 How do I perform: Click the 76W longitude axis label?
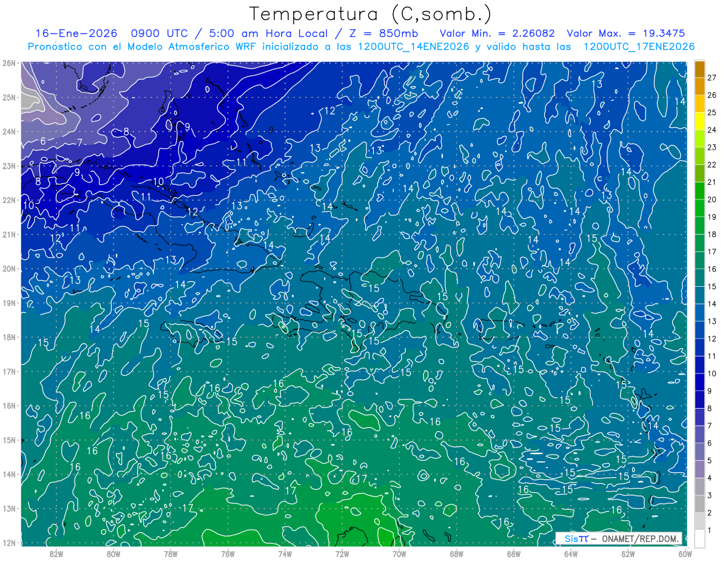tap(227, 554)
